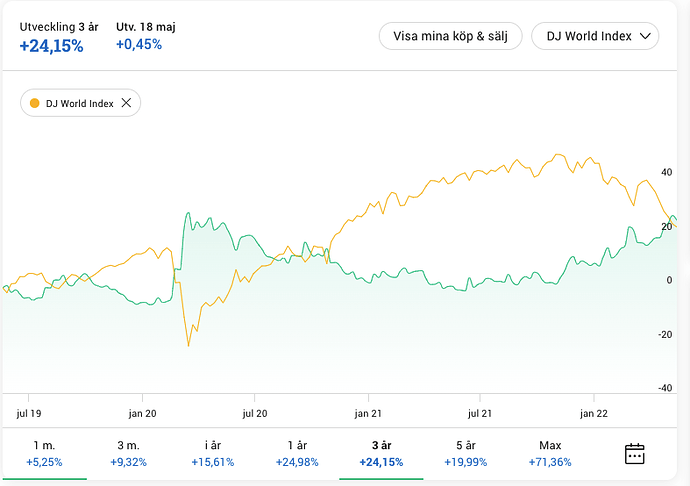Expand the DJ World Index dropdown
This screenshot has height=486, width=690.
click(595, 36)
